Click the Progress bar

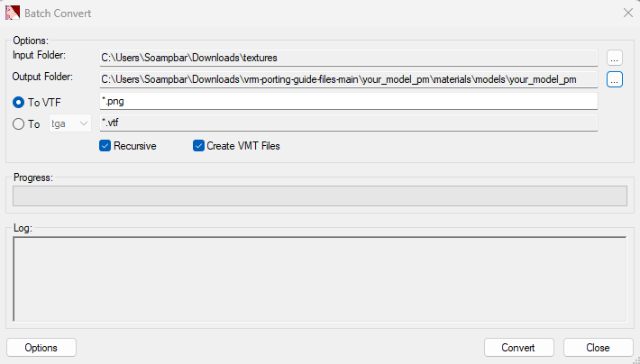coord(320,196)
